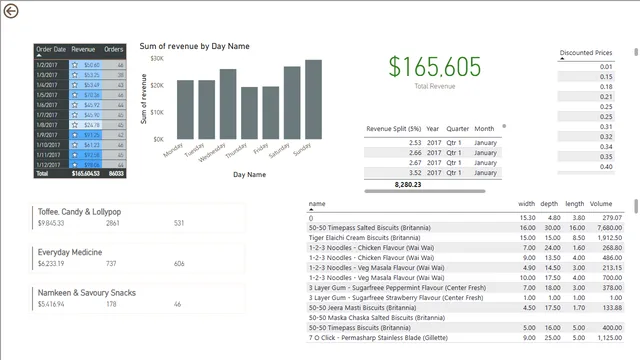
Task: Click the 2.53 revenue split value
Action: point(415,142)
